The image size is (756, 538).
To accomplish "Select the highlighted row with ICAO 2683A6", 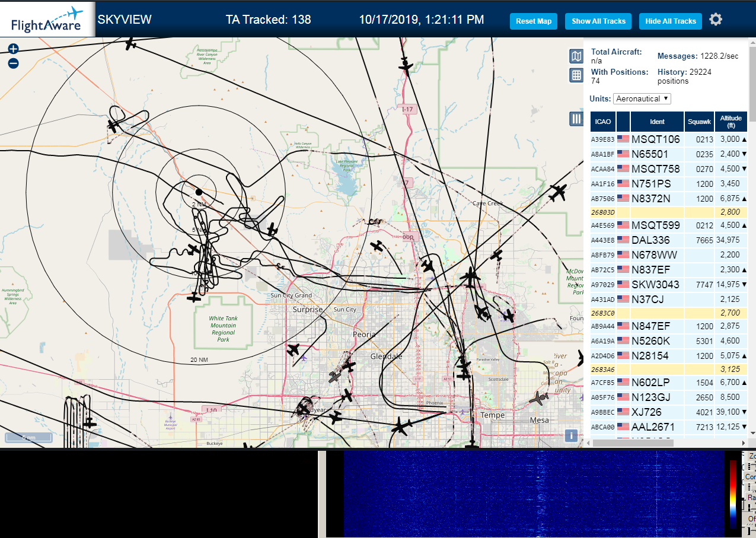I will pyautogui.click(x=669, y=369).
